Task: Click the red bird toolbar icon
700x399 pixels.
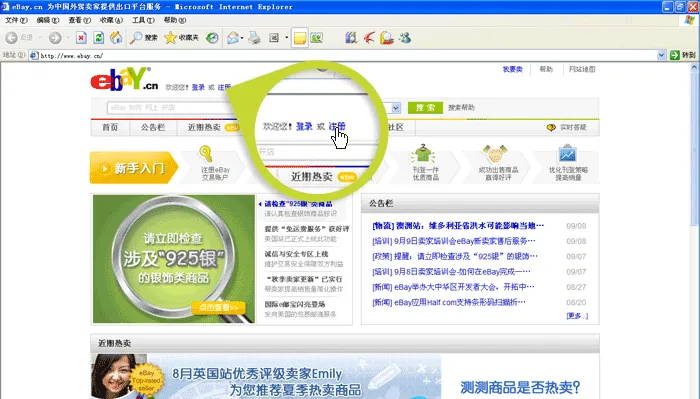Action: [369, 38]
